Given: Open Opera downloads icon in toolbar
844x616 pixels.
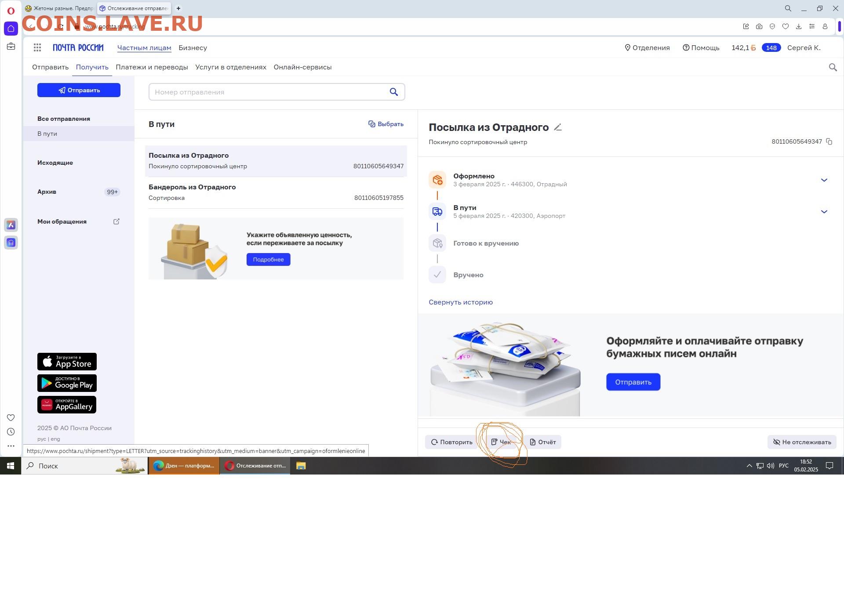Looking at the screenshot, I should click(799, 26).
